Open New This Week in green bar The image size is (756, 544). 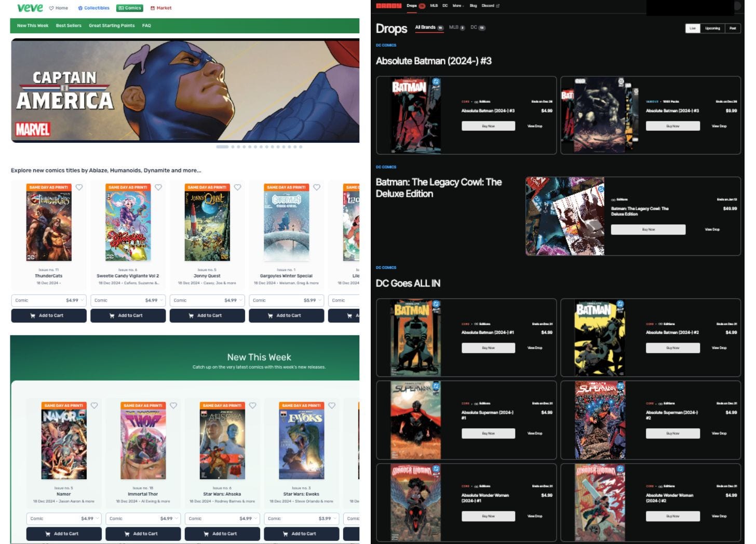pos(33,25)
